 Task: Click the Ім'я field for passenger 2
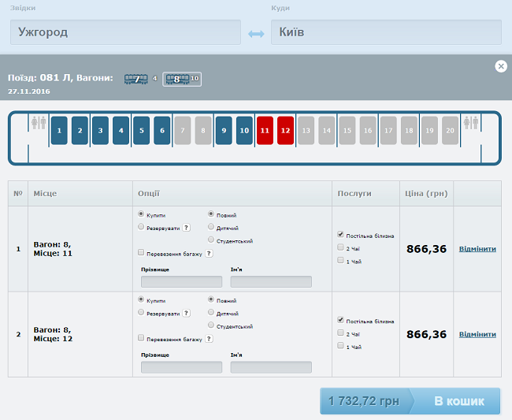271,366
